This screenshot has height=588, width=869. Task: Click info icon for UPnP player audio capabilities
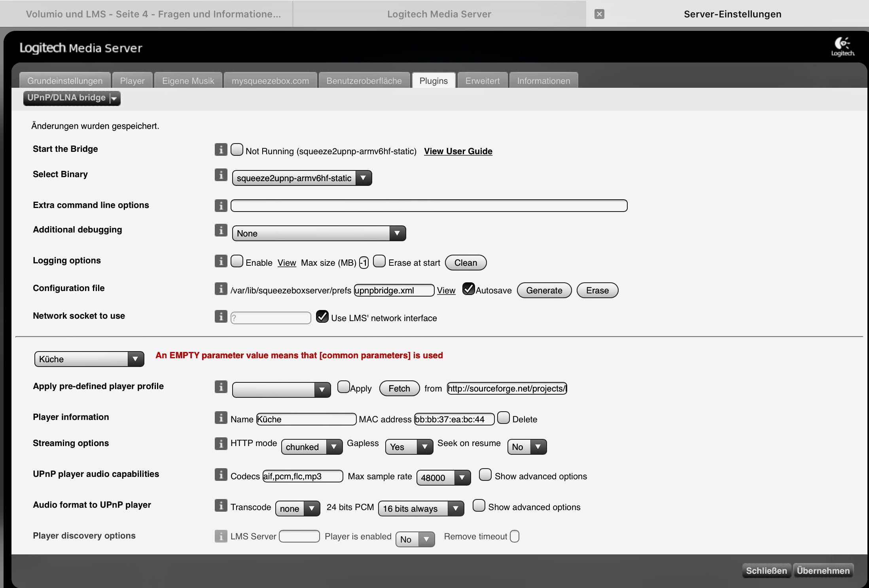[x=221, y=475]
